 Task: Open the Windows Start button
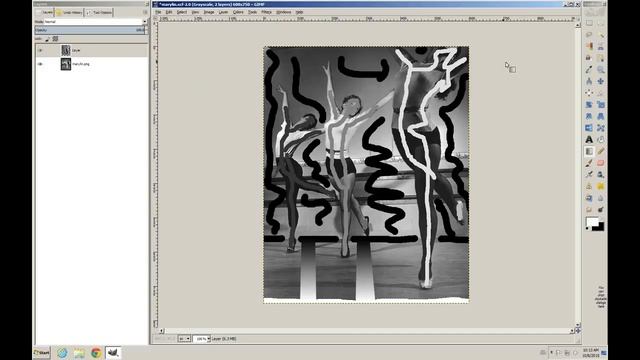(42, 353)
